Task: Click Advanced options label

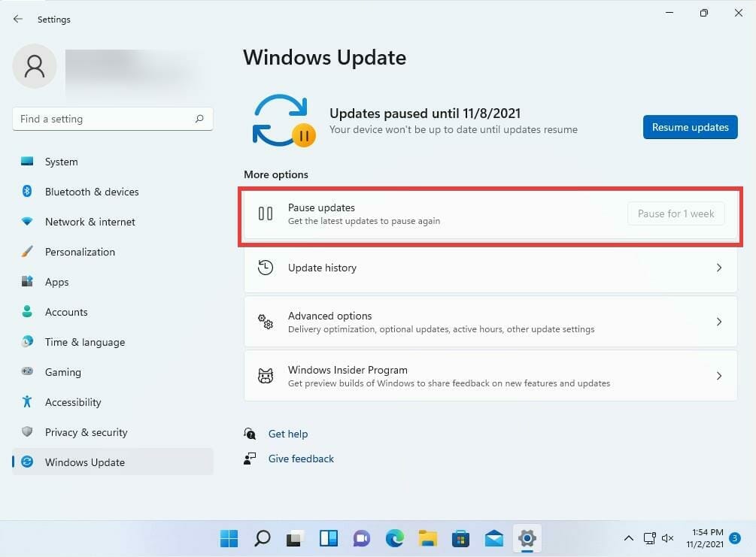Action: (329, 316)
